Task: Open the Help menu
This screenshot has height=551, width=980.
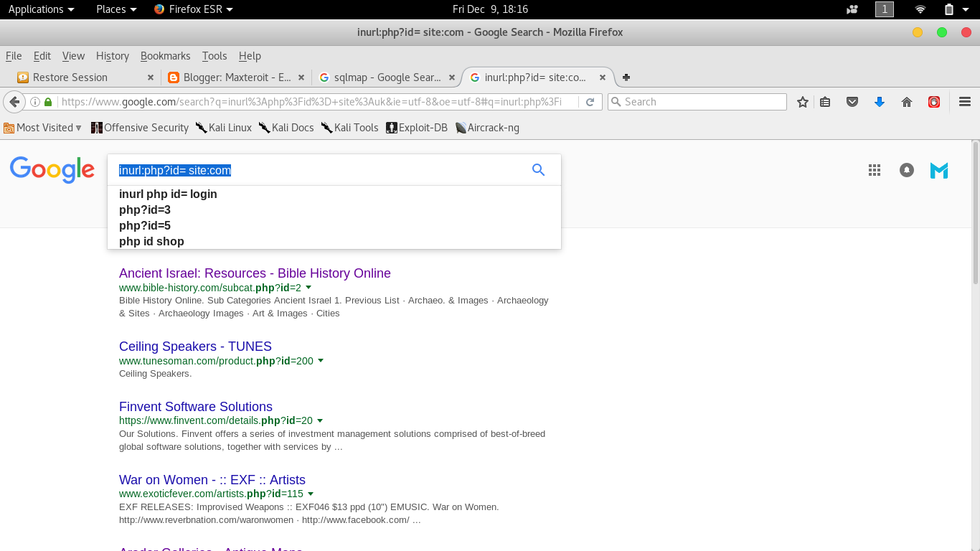Action: [250, 56]
